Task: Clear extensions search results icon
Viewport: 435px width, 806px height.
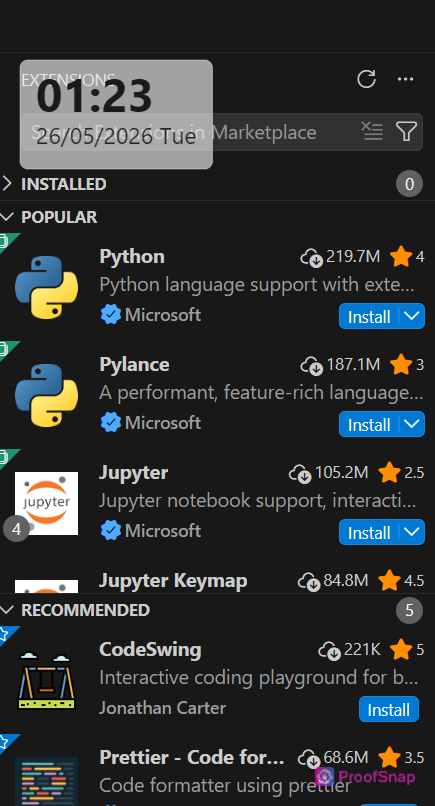Action: pyautogui.click(x=372, y=132)
